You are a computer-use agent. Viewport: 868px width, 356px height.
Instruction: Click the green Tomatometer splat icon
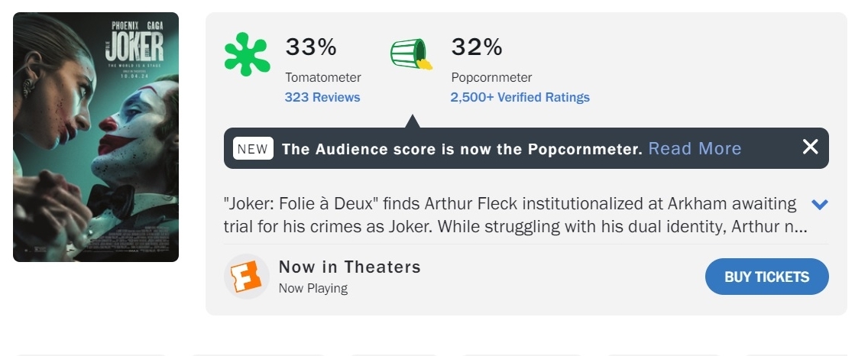click(247, 55)
